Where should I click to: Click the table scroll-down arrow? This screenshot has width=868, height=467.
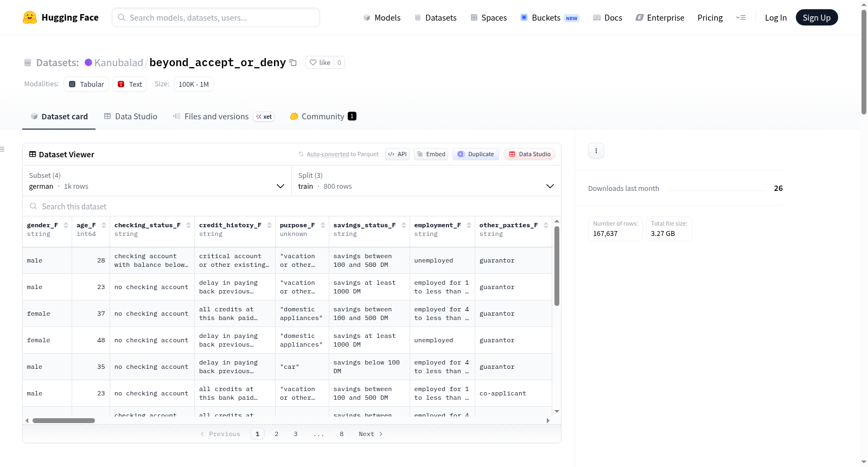tap(557, 412)
